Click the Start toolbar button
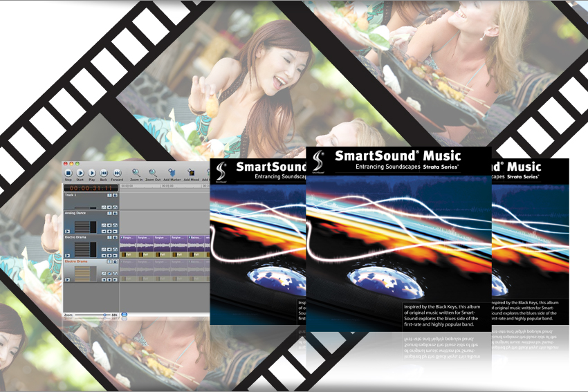The height and width of the screenshot is (392, 588). pos(80,173)
